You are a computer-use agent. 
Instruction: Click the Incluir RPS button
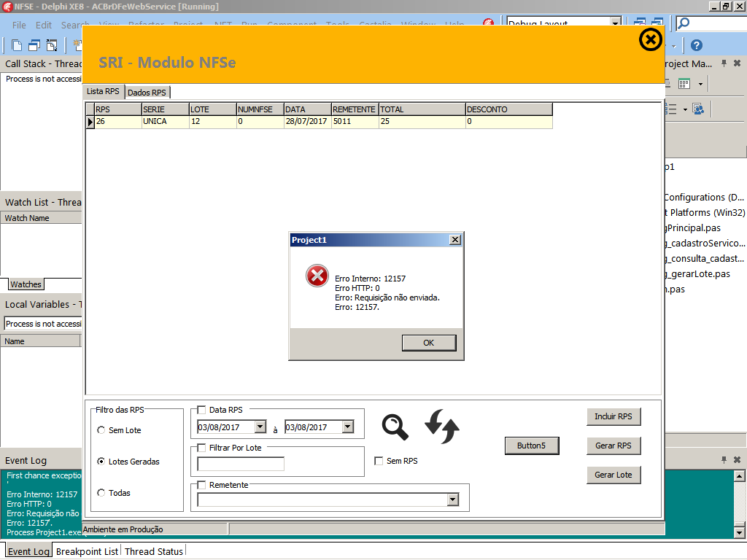[614, 416]
